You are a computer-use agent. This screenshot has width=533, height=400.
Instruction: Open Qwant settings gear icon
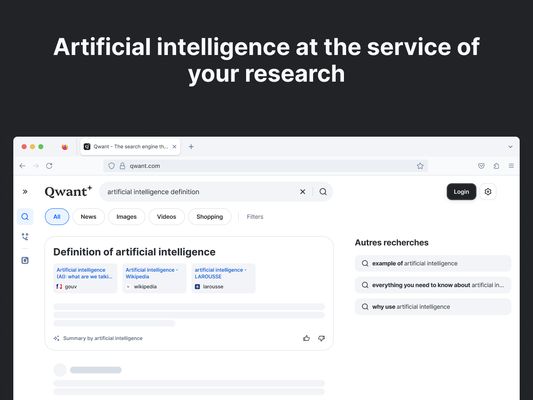point(488,192)
